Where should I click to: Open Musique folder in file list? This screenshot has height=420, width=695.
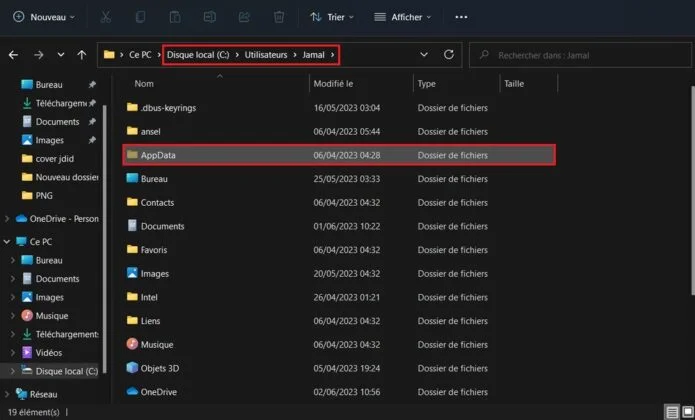[157, 344]
